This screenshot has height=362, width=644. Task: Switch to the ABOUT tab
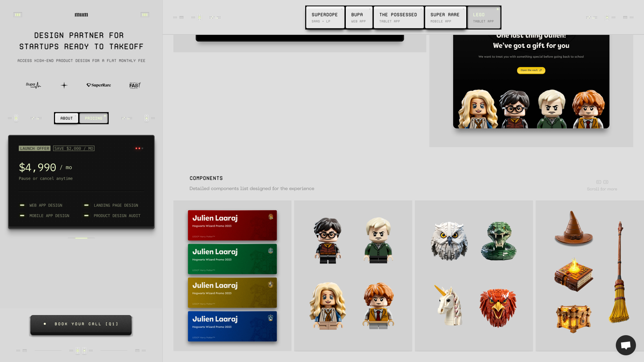[x=66, y=118]
